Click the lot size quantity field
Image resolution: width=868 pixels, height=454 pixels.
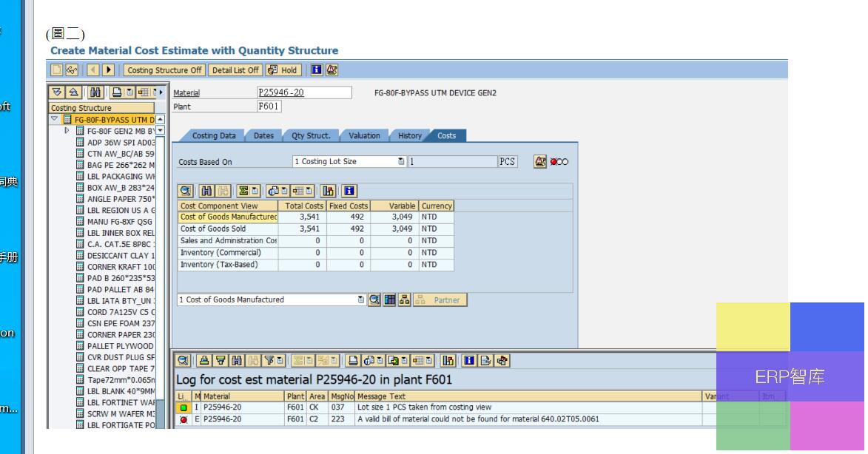[x=452, y=161]
